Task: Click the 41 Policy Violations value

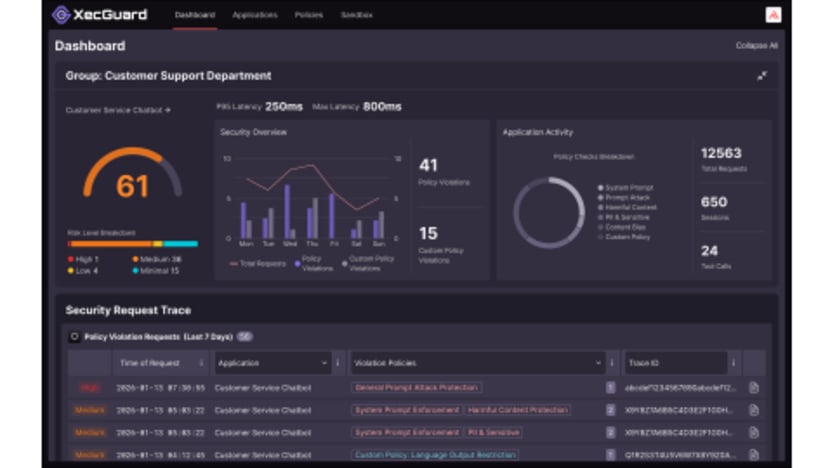Action: click(x=428, y=165)
